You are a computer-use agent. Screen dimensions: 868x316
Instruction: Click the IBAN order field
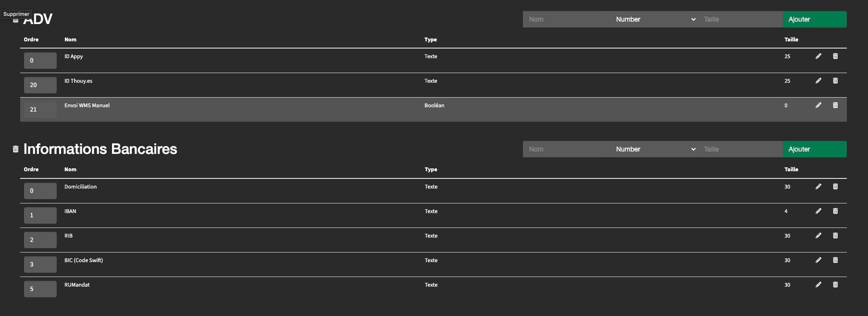[x=40, y=215]
